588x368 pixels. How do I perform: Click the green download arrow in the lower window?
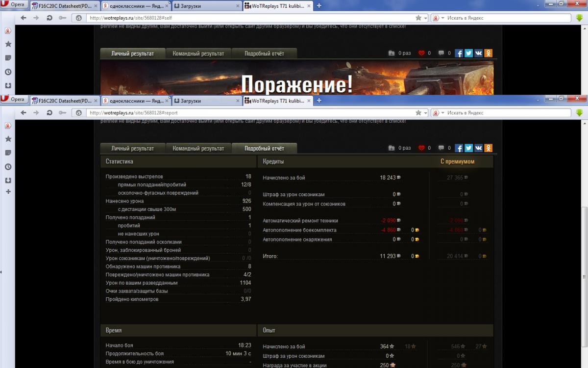[x=580, y=113]
